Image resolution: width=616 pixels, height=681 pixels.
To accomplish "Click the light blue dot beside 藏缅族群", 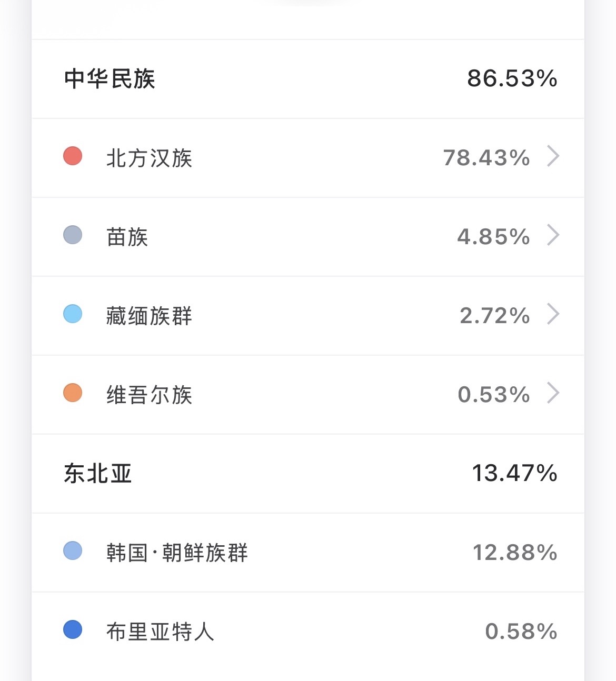I will (x=73, y=314).
